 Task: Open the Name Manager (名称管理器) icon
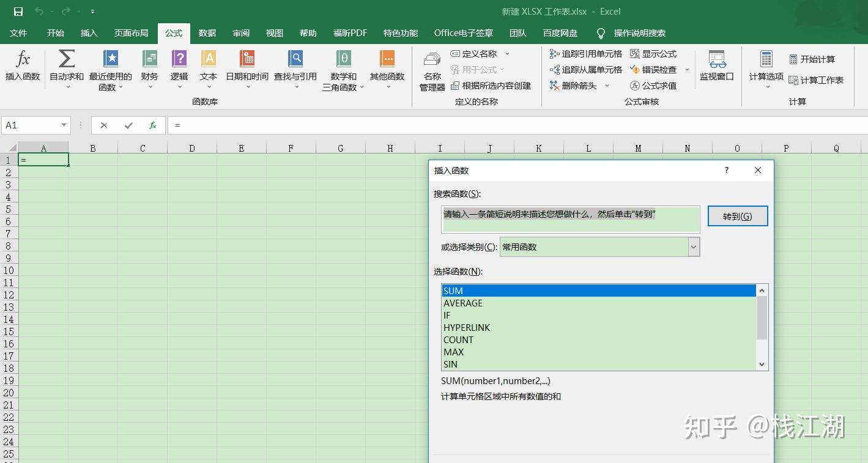(x=432, y=60)
